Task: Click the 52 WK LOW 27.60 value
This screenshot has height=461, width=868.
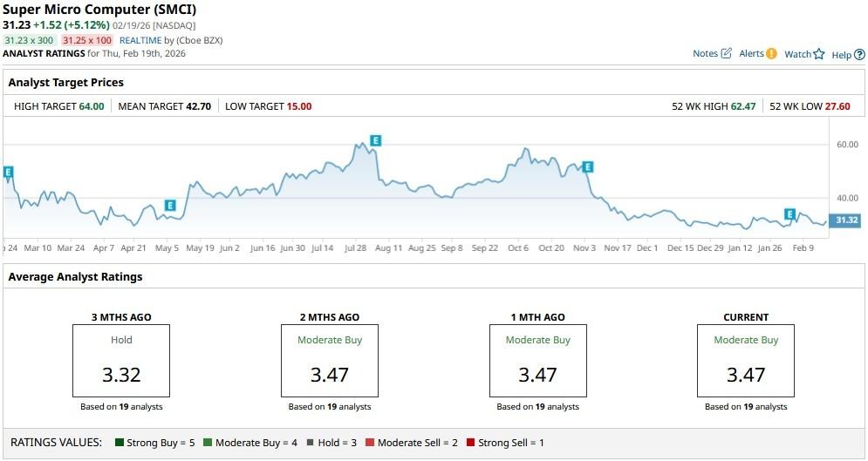Action: (837, 106)
